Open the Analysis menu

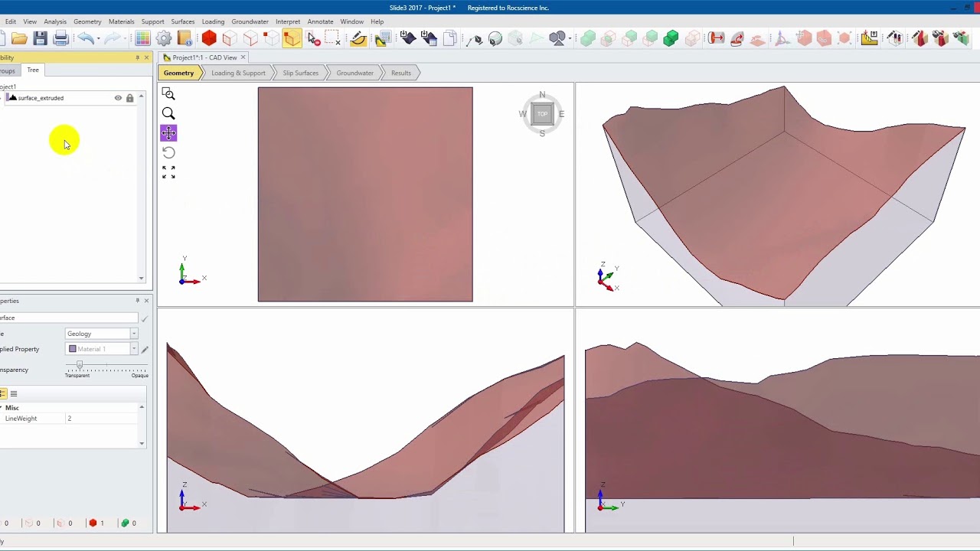click(x=55, y=21)
